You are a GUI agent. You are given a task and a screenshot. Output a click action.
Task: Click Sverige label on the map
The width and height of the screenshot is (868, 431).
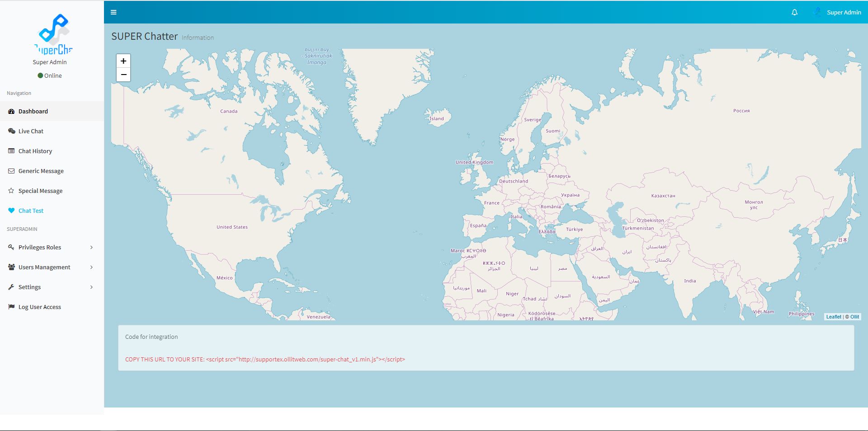pyautogui.click(x=533, y=120)
